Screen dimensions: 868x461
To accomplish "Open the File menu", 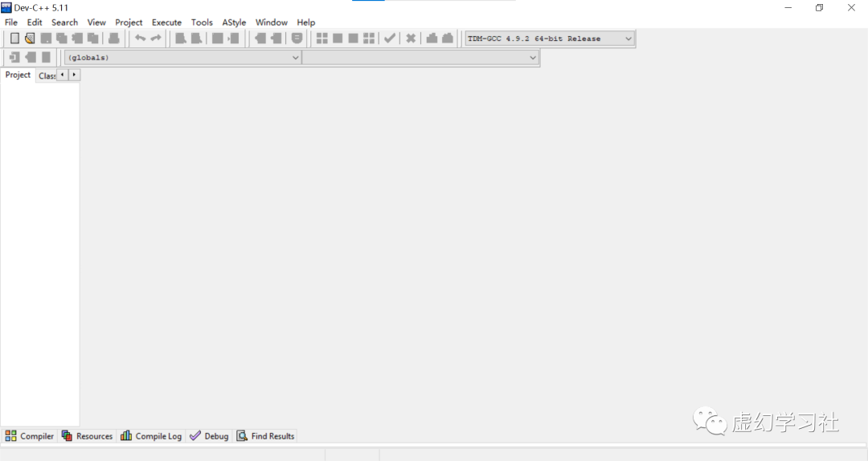I will coord(11,22).
